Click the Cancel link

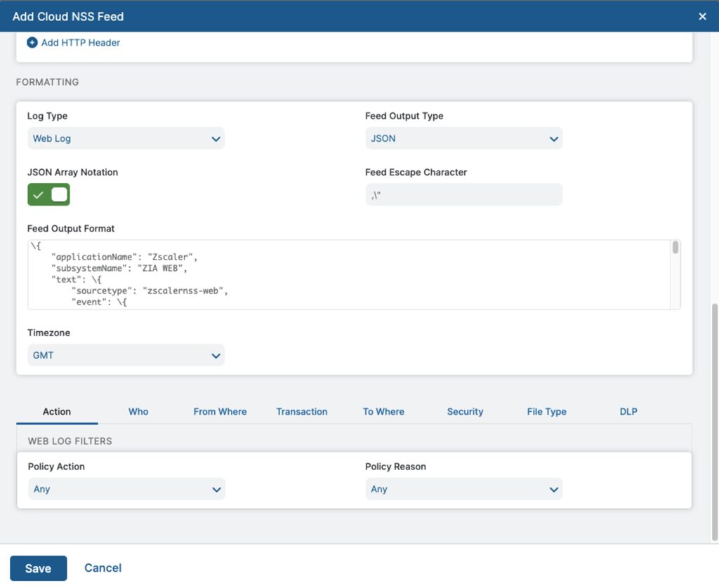tap(103, 568)
